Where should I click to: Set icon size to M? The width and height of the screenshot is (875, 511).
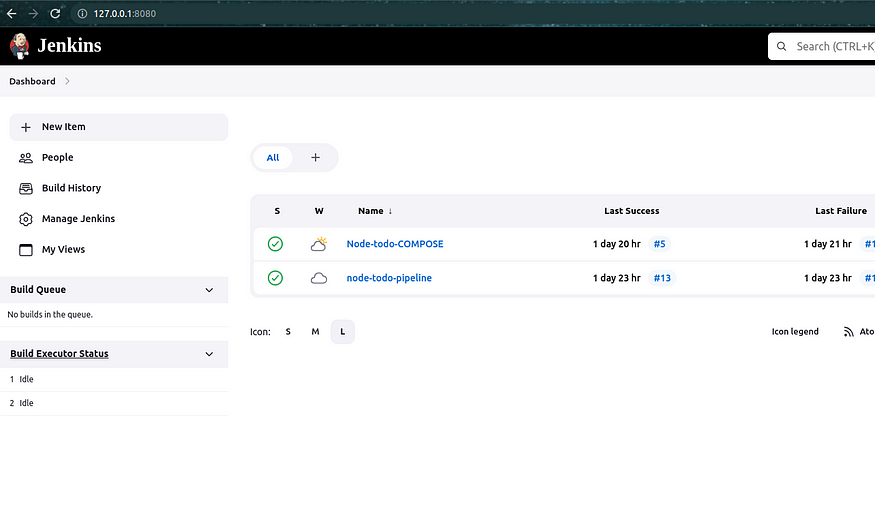pyautogui.click(x=315, y=332)
